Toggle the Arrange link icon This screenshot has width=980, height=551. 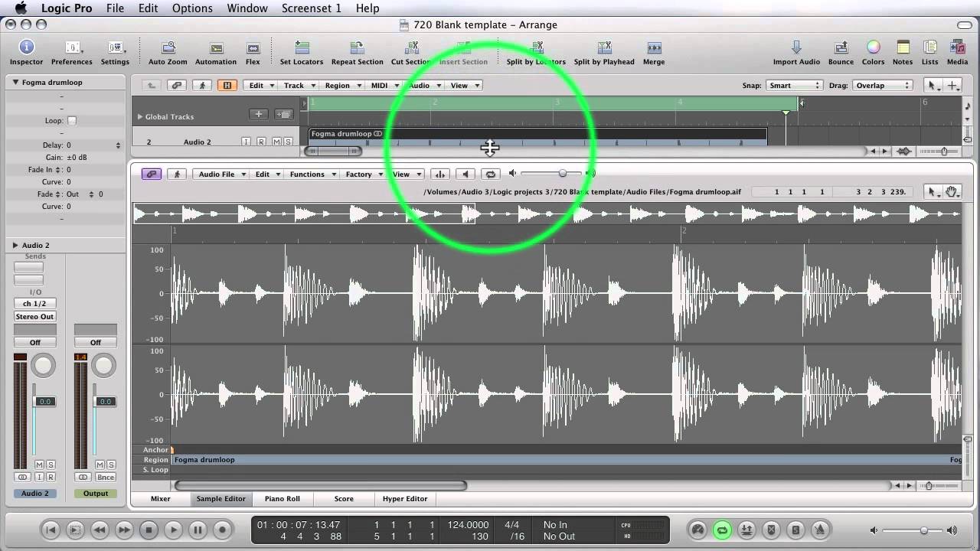[x=177, y=86]
